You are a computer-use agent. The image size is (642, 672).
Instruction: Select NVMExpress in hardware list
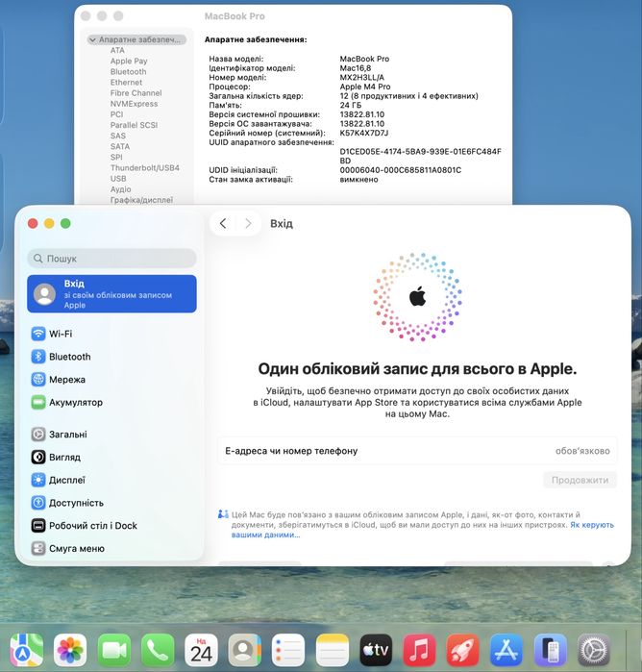(x=134, y=104)
